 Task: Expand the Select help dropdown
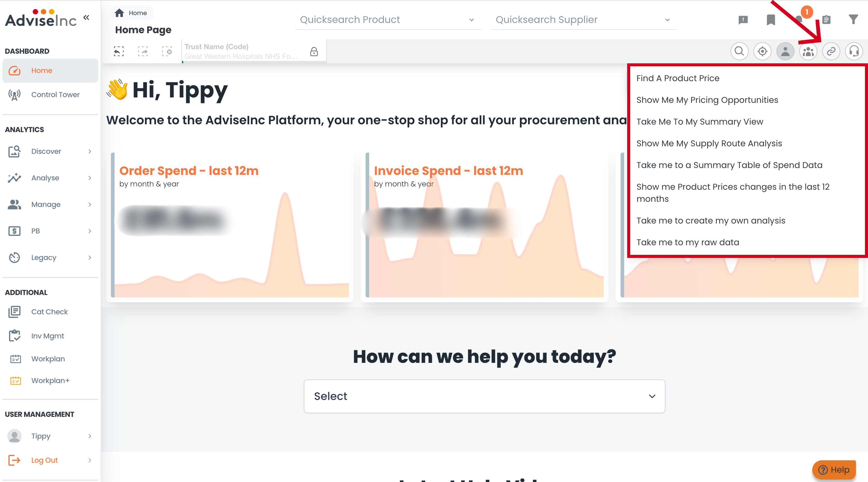pos(484,396)
